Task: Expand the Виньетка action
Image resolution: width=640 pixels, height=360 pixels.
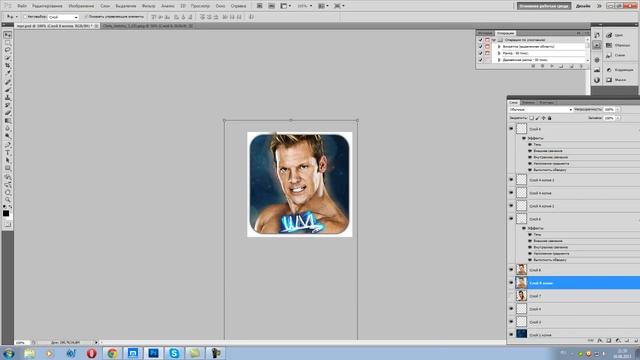Action: (x=499, y=47)
